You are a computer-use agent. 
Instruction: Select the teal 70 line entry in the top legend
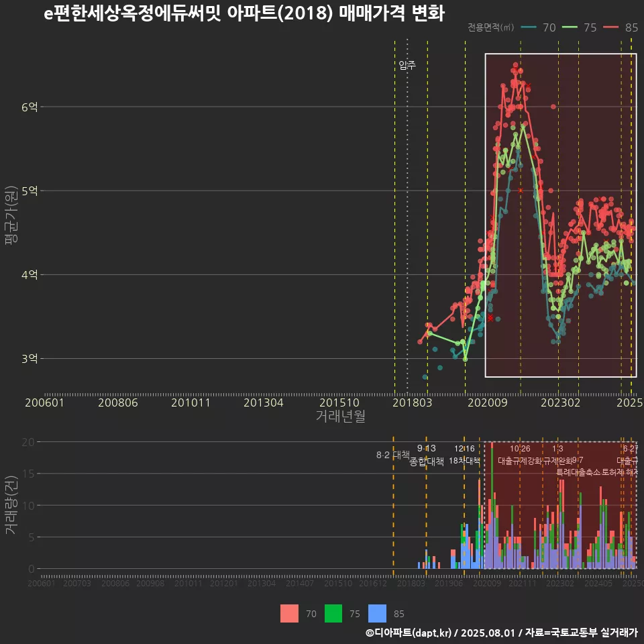538,27
